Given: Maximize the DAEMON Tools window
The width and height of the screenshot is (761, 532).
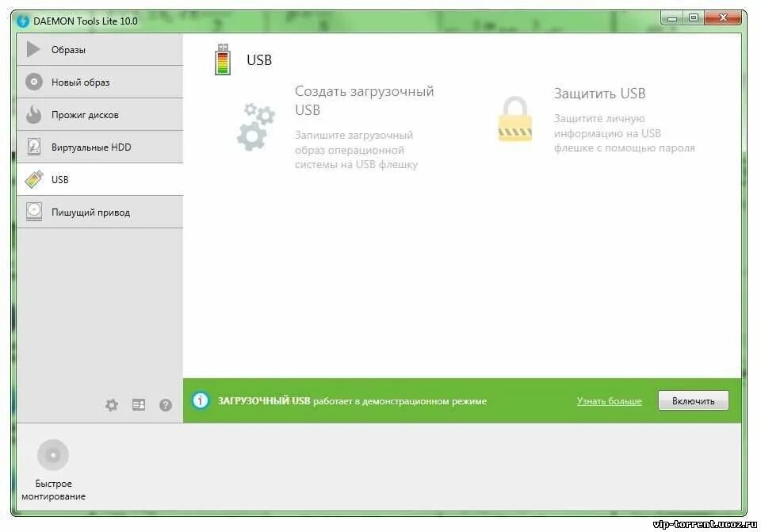Looking at the screenshot, I should [x=694, y=18].
